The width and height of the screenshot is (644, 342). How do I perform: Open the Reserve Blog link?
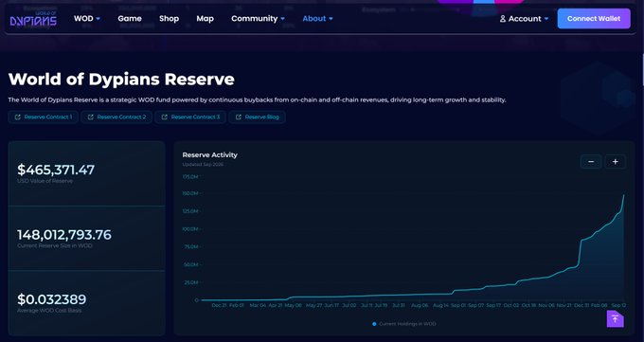pyautogui.click(x=257, y=117)
